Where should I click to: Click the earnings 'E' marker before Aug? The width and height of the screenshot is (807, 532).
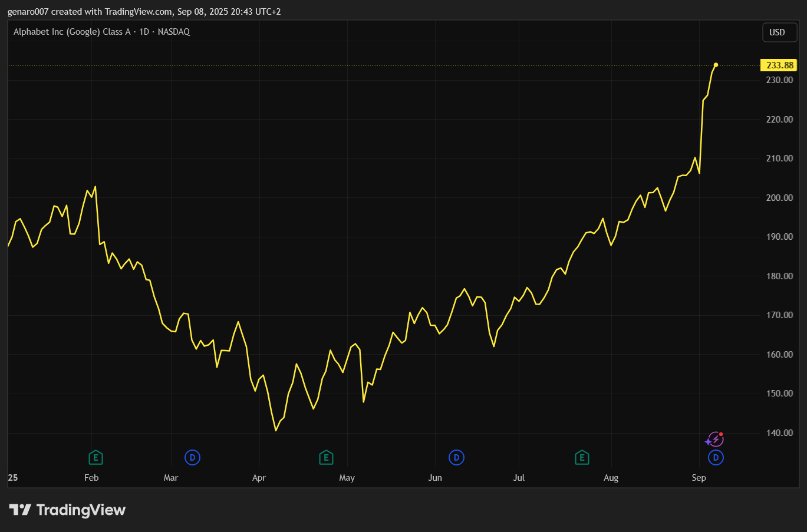[x=582, y=457]
